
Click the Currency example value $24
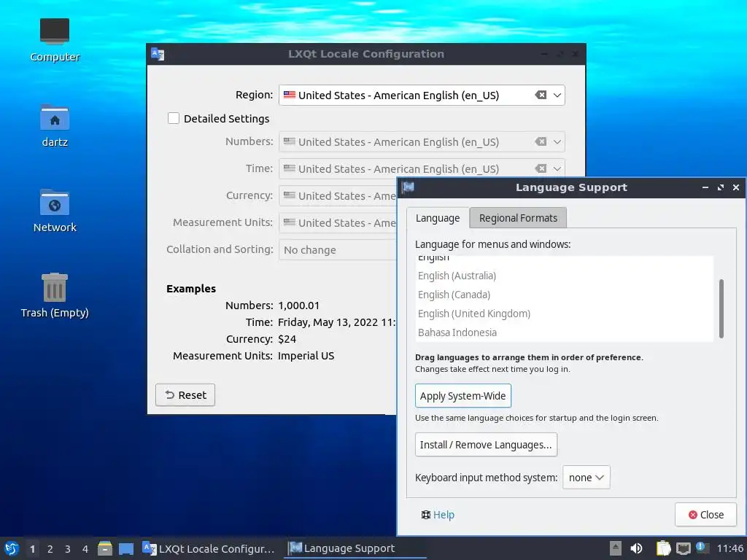click(x=287, y=339)
